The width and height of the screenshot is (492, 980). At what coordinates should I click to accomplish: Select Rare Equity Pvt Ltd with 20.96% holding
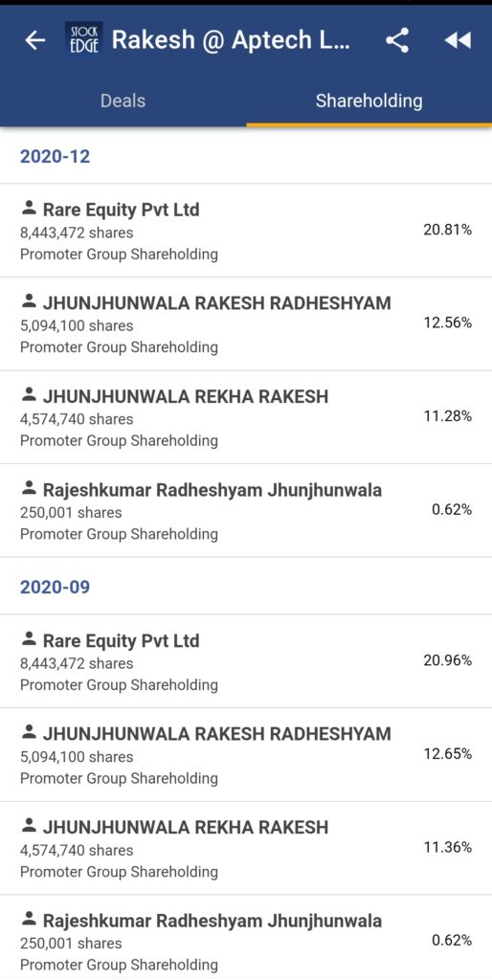246,661
